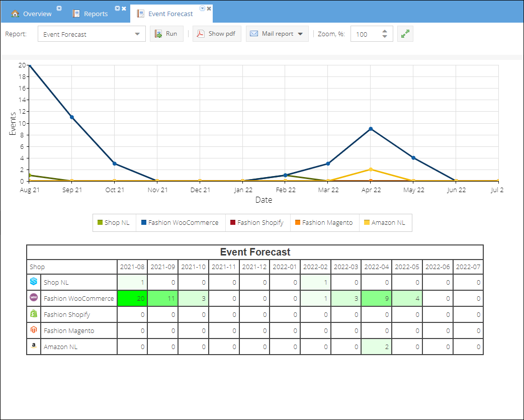Click the Overview home icon
Image resolution: width=524 pixels, height=420 pixels.
pos(15,14)
